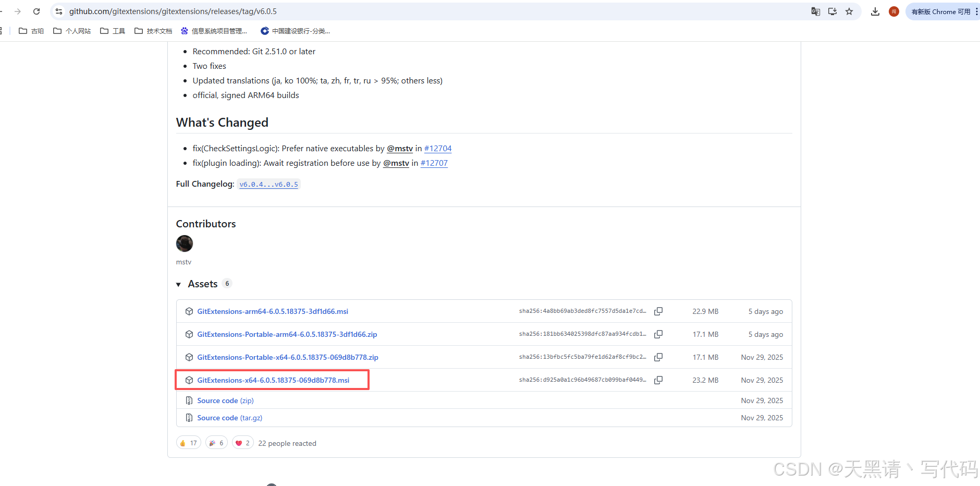Open the 古玥 bookmark folder
The image size is (980, 486).
coord(31,31)
